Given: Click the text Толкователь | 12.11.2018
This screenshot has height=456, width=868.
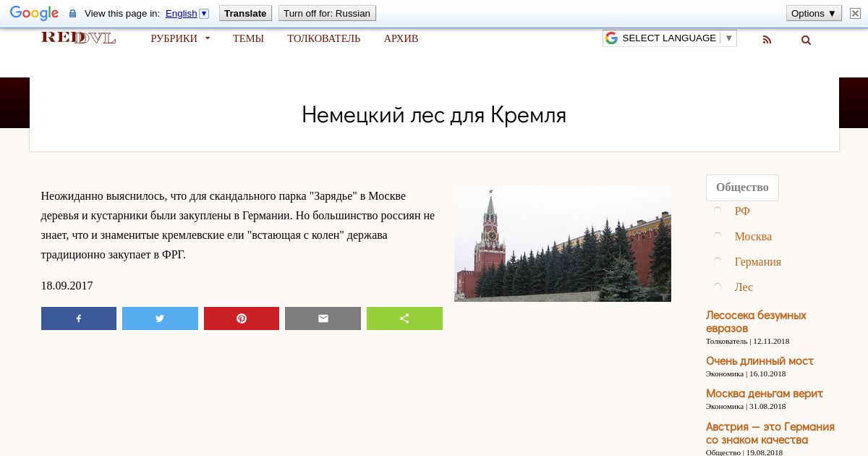Looking at the screenshot, I should tap(747, 341).
